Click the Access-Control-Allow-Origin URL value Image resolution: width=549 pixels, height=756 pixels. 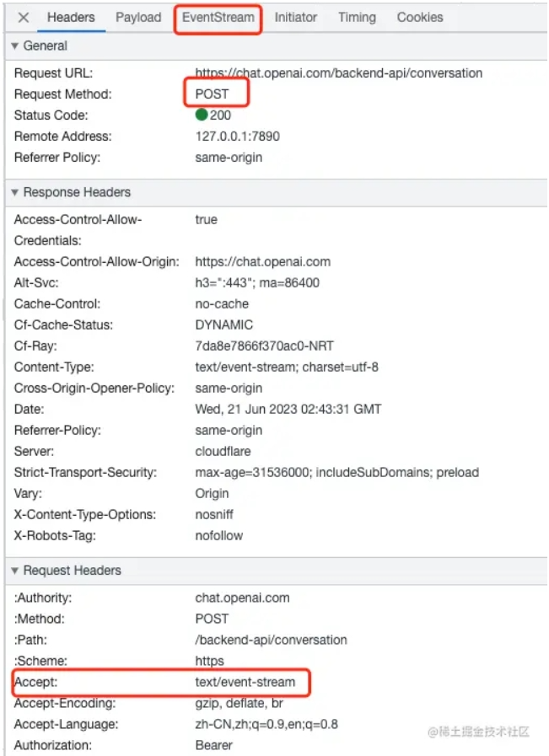[x=262, y=262]
